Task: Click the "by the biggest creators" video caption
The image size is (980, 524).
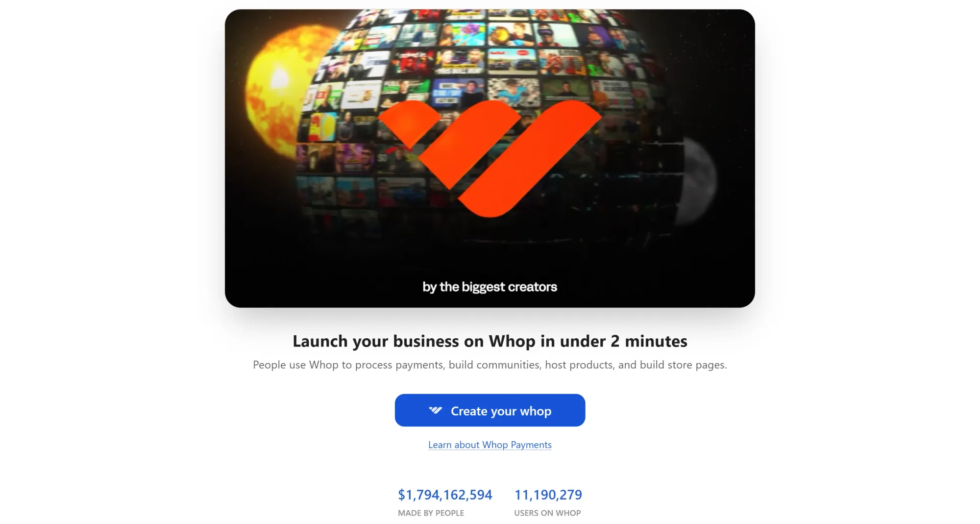Action: tap(490, 287)
